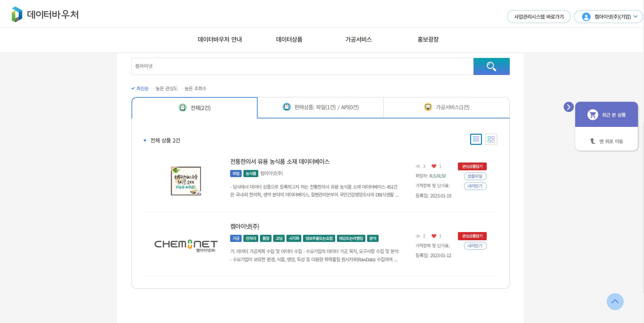Screen dimensions: 644x323
Task: Open 전통한의서 유용 농식품 소재 데이터베이스 title
Action: pos(280,161)
